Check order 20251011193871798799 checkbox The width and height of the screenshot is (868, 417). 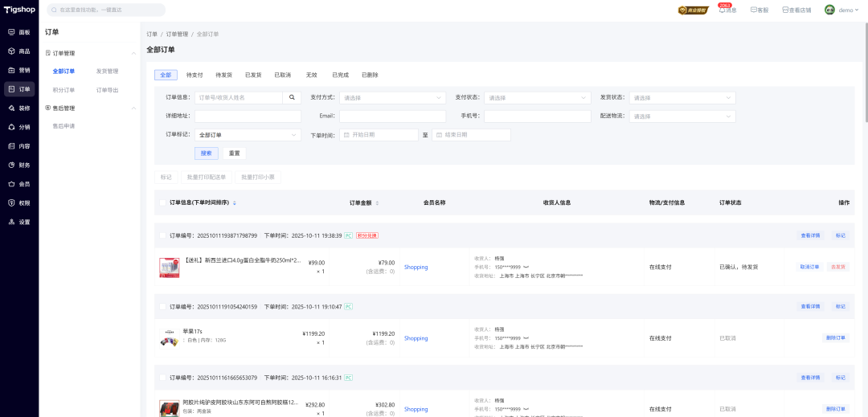click(162, 235)
